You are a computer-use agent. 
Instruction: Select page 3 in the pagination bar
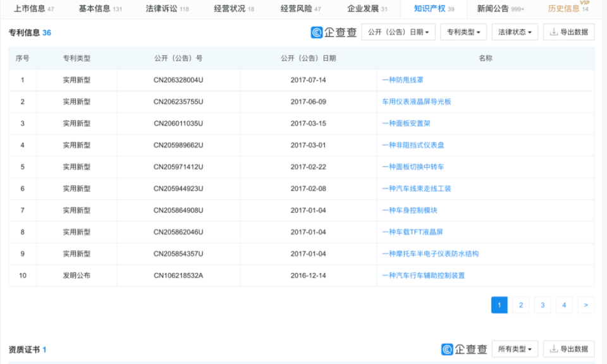click(x=542, y=305)
